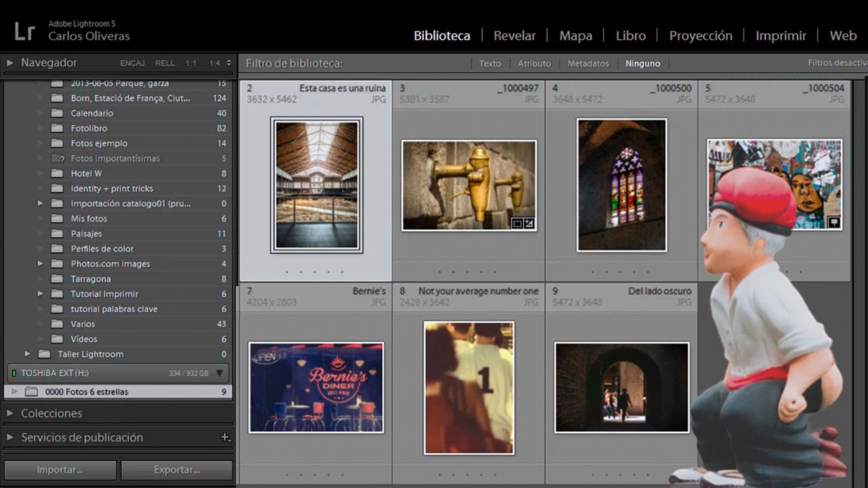Switch to the Revelar module
868x488 pixels.
click(515, 36)
